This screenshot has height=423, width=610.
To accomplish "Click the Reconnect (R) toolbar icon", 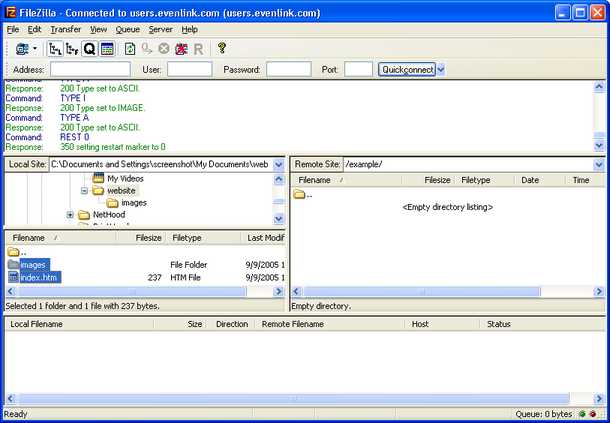I will point(198,49).
